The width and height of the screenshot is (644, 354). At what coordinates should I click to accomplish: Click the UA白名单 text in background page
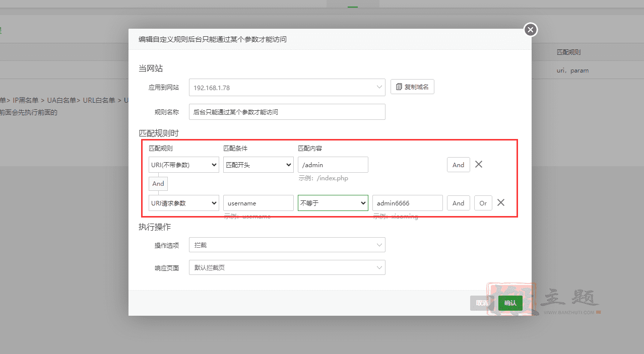(61, 100)
